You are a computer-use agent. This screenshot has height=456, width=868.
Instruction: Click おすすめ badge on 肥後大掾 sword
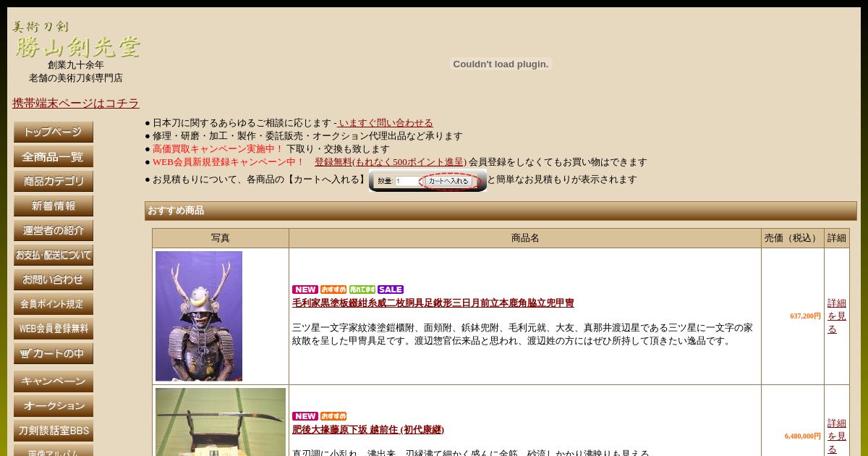click(333, 416)
